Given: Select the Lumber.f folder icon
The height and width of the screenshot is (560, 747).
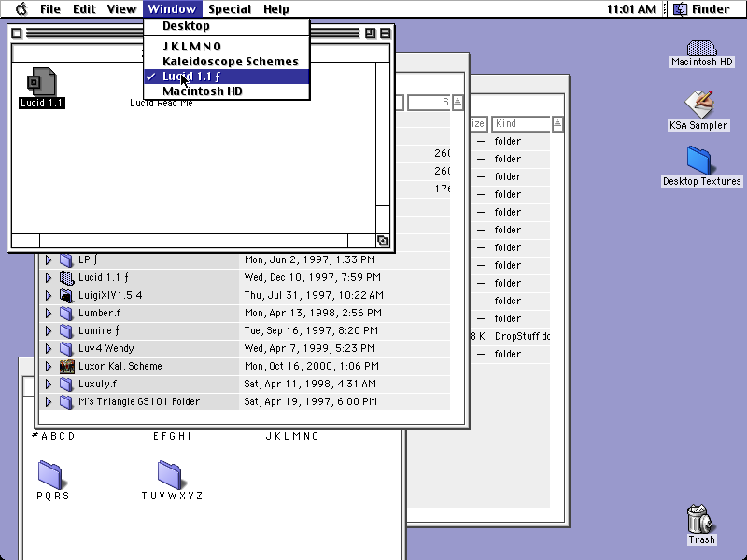Looking at the screenshot, I should [x=66, y=313].
